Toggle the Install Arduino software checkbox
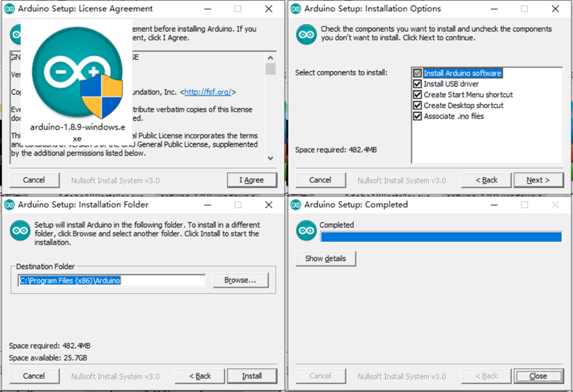Image resolution: width=573 pixels, height=392 pixels. tap(417, 73)
